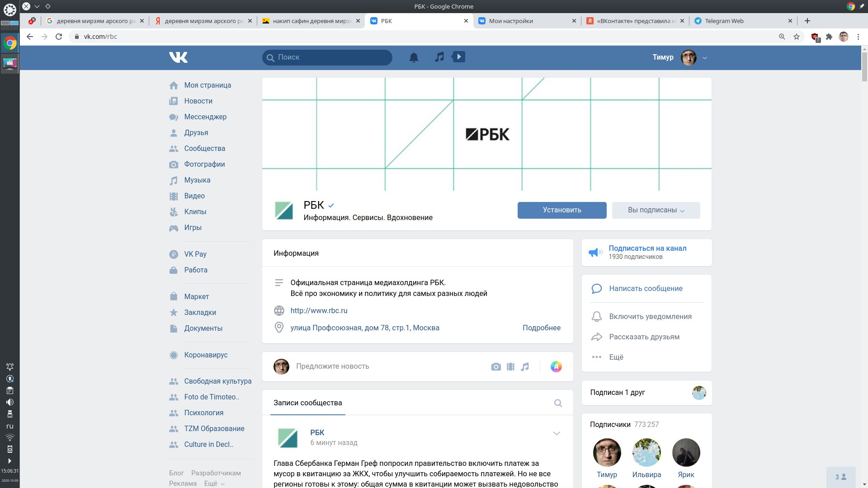Open the video player icon in header
This screenshot has width=868, height=488.
pyautogui.click(x=458, y=57)
